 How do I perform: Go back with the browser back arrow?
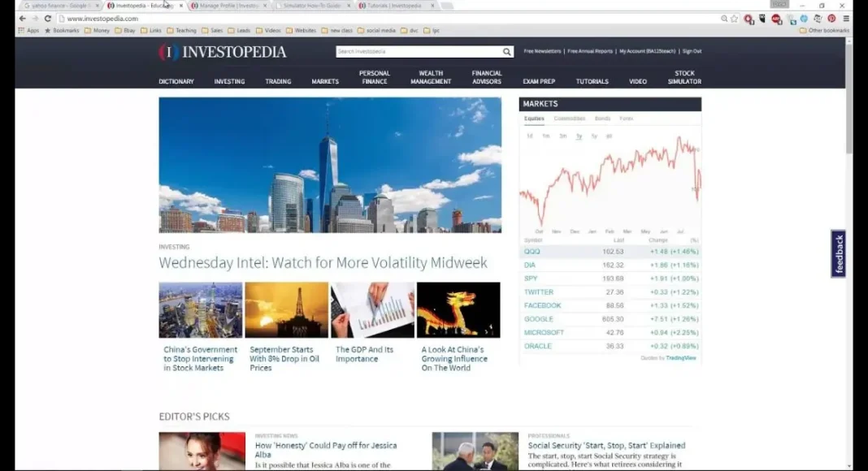click(22, 18)
